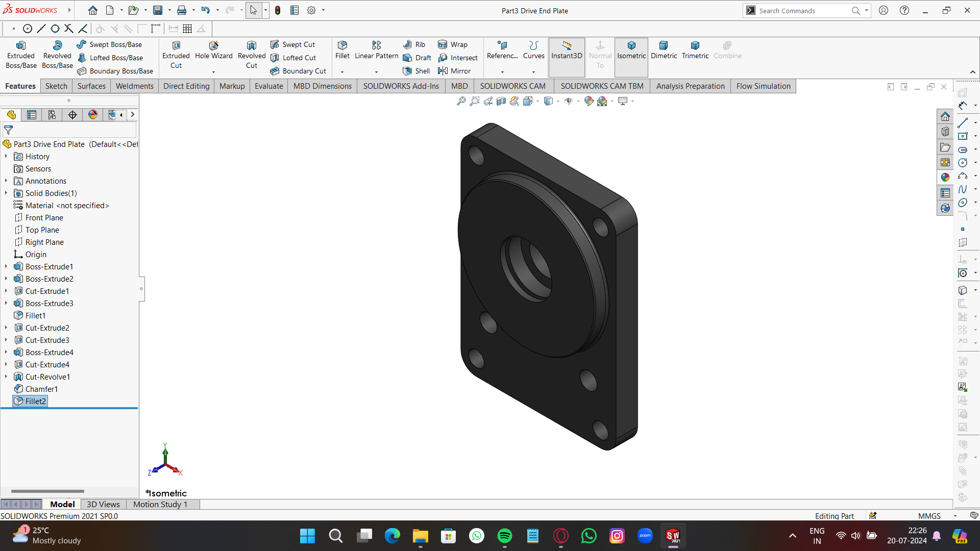Open the Fillet dropdown arrow
Screen dimensions: 980x551
point(342,72)
